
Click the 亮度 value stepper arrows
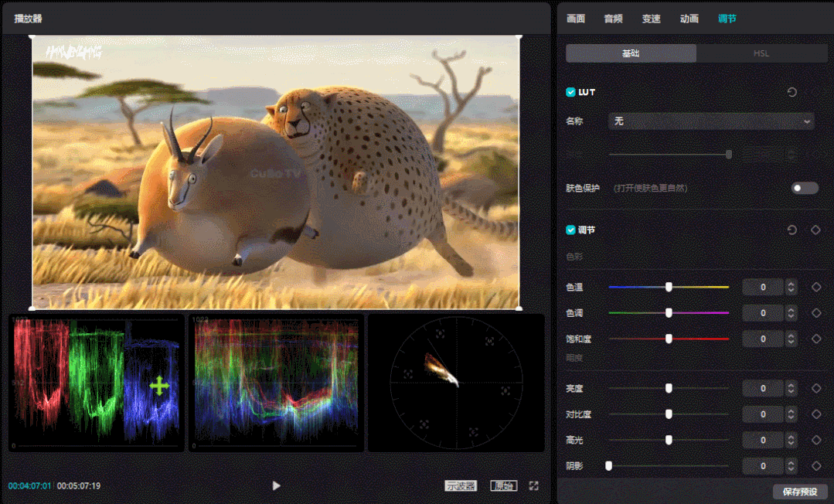pos(791,389)
